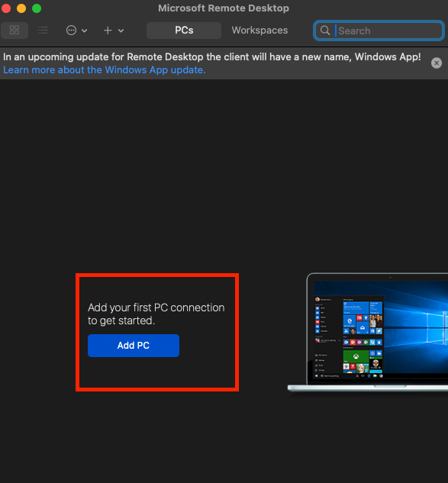448x483 pixels.
Task: Click the magnifying glass search icon
Action: coord(325,31)
